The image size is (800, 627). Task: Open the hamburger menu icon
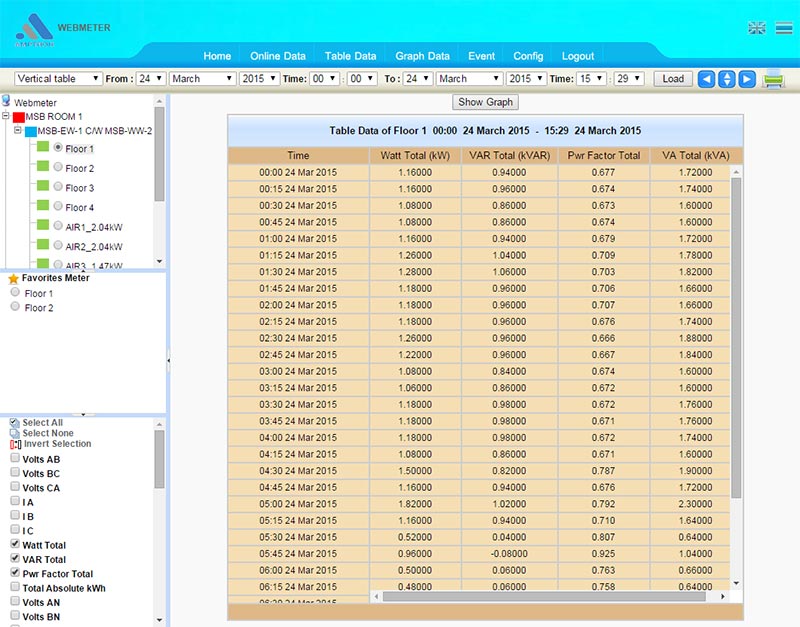[784, 28]
